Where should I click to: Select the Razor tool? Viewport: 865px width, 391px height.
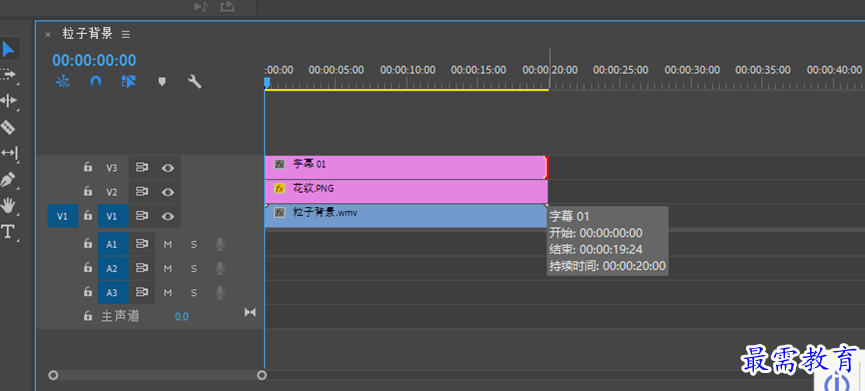point(8,127)
